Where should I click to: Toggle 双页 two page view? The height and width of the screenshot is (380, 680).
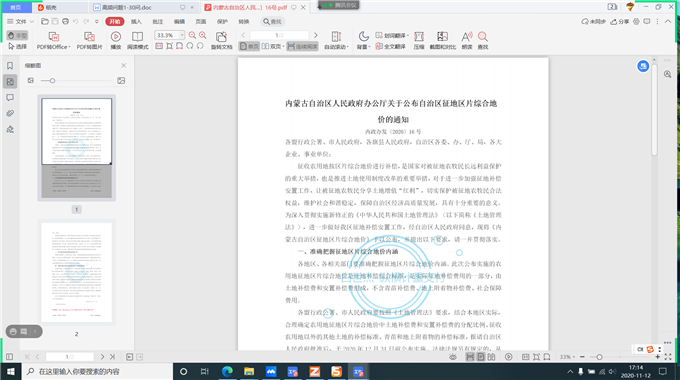click(272, 46)
